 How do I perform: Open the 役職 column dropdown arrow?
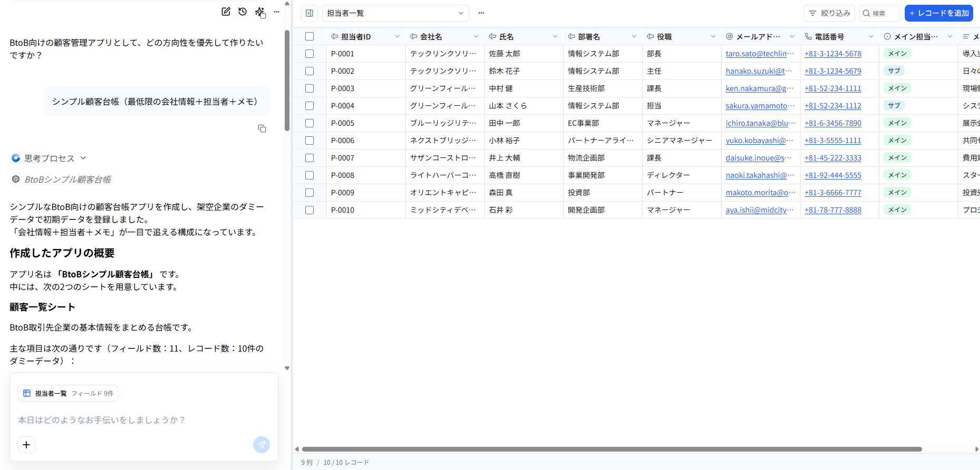(x=713, y=36)
